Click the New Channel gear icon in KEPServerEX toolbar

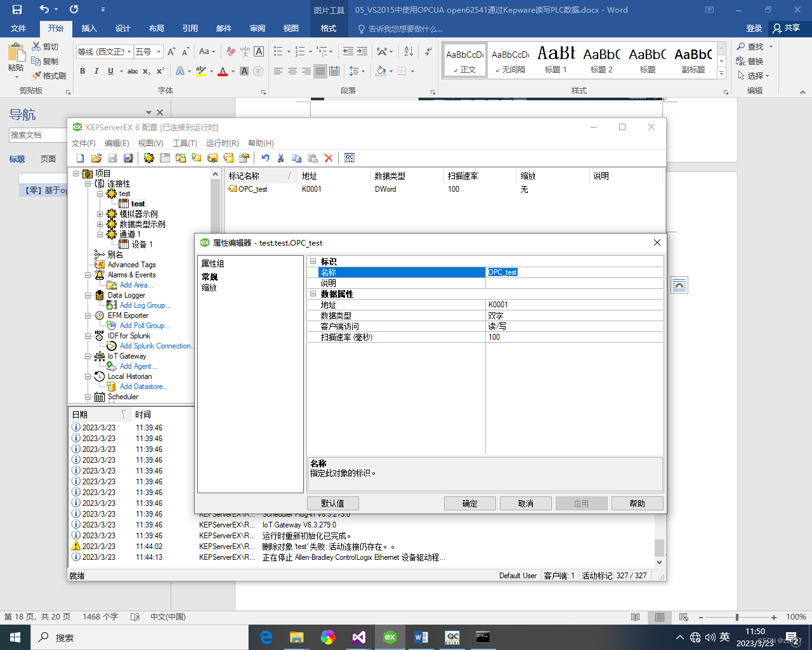click(149, 158)
